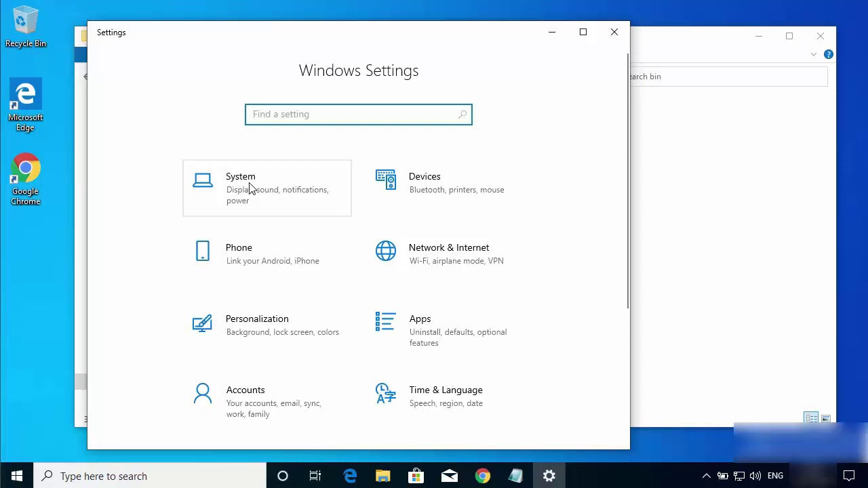The width and height of the screenshot is (868, 488).
Task: Select the Personalization paintbrush icon
Action: 202,323
